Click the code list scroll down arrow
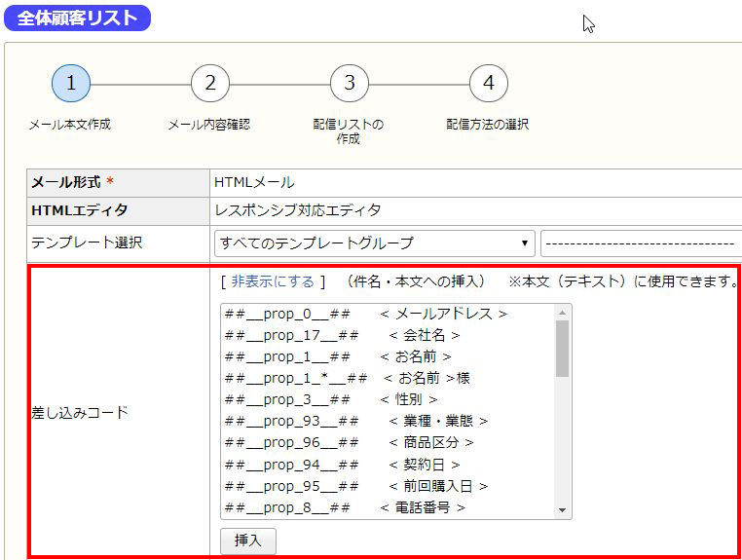 pos(562,509)
